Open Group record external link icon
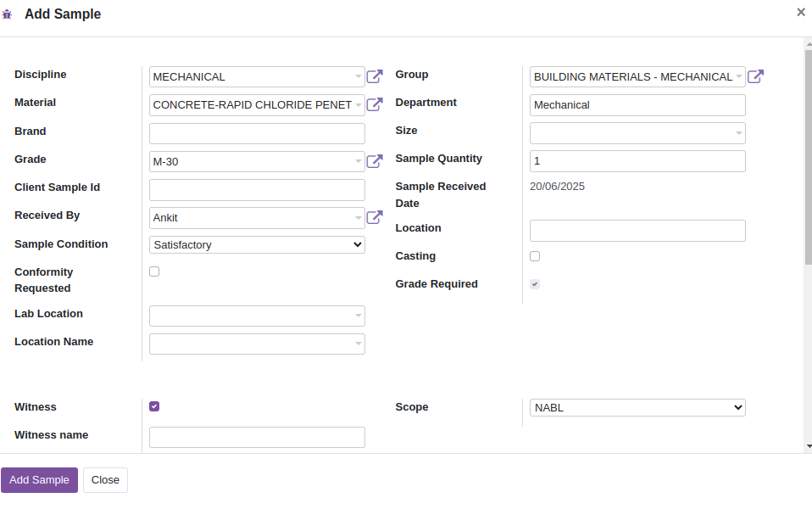Image resolution: width=812 pixels, height=509 pixels. (x=755, y=76)
